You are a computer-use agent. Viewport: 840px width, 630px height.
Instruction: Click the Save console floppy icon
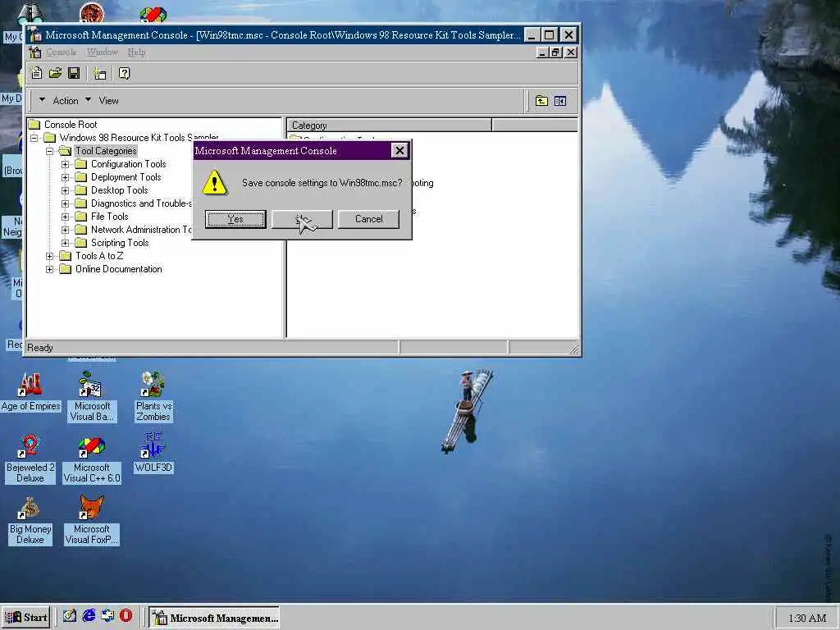click(x=74, y=73)
